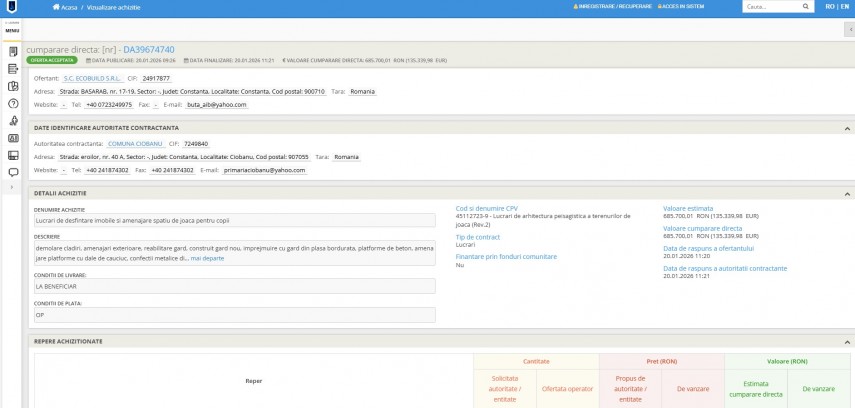This screenshot has height=408, width=855.
Task: Open the help question mark sidebar icon
Action: point(13,103)
